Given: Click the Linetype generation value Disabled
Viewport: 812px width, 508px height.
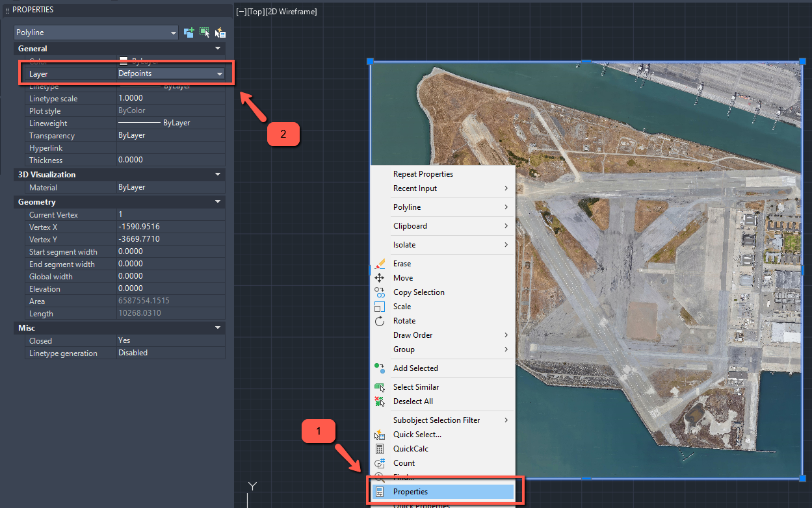Looking at the screenshot, I should (x=171, y=353).
